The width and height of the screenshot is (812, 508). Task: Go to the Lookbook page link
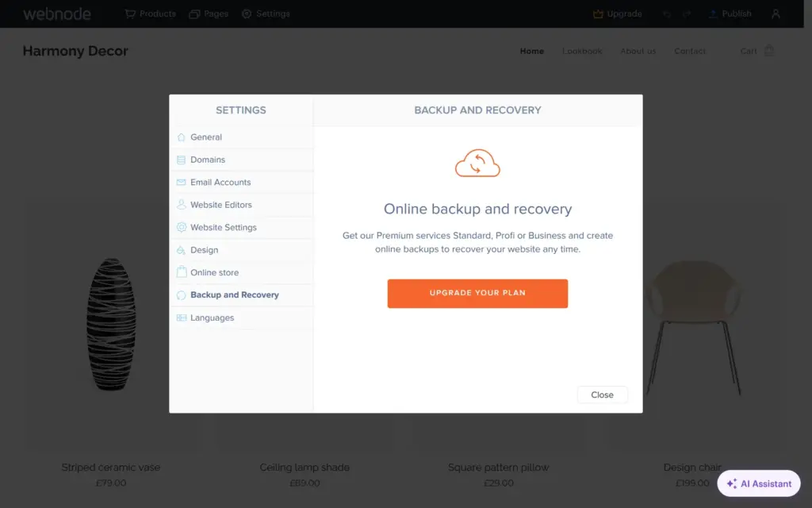coord(582,51)
